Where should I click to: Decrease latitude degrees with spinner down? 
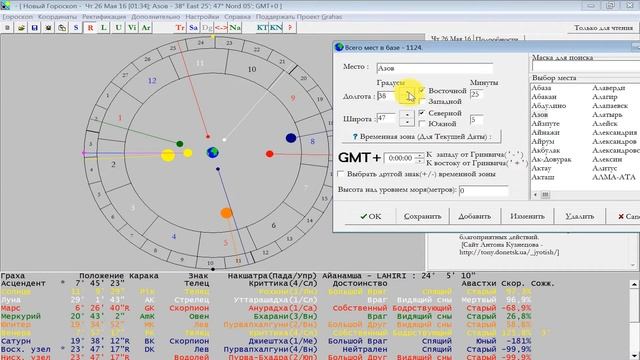(x=407, y=122)
